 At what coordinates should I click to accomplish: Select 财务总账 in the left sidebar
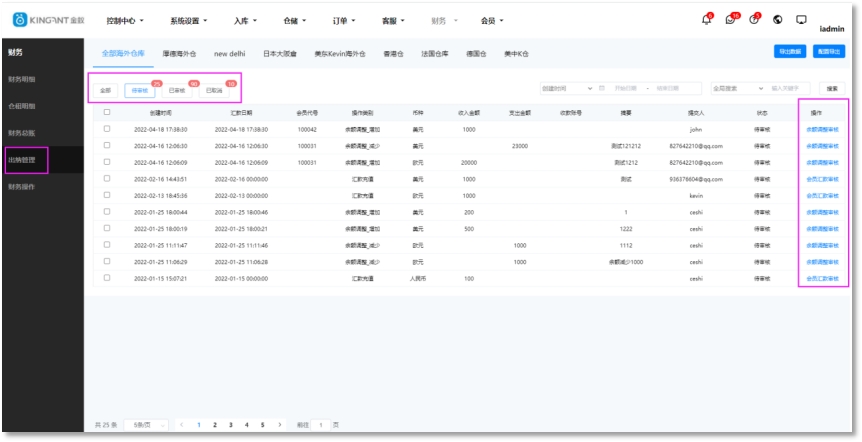(22, 132)
